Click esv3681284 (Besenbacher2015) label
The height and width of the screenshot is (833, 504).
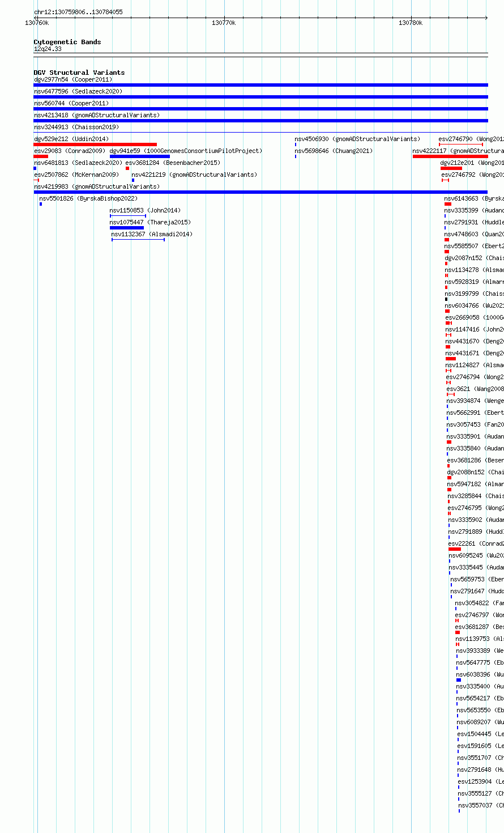[x=173, y=163]
